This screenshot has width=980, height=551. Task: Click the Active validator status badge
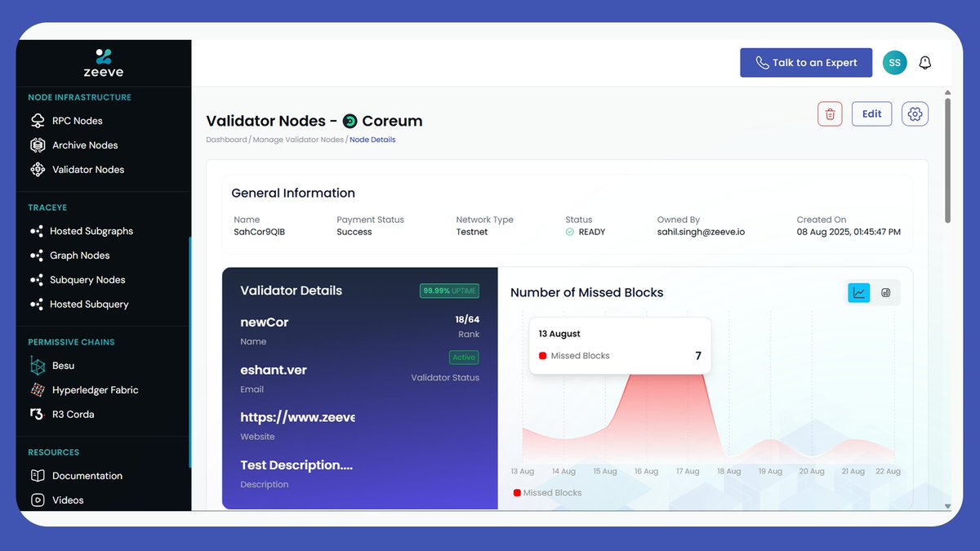click(464, 358)
